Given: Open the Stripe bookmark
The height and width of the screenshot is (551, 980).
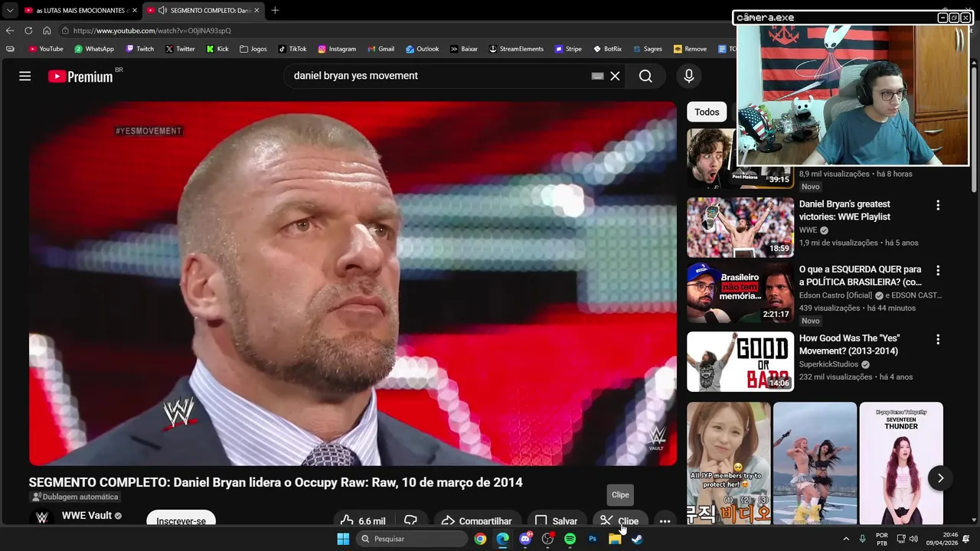Looking at the screenshot, I should coord(568,49).
